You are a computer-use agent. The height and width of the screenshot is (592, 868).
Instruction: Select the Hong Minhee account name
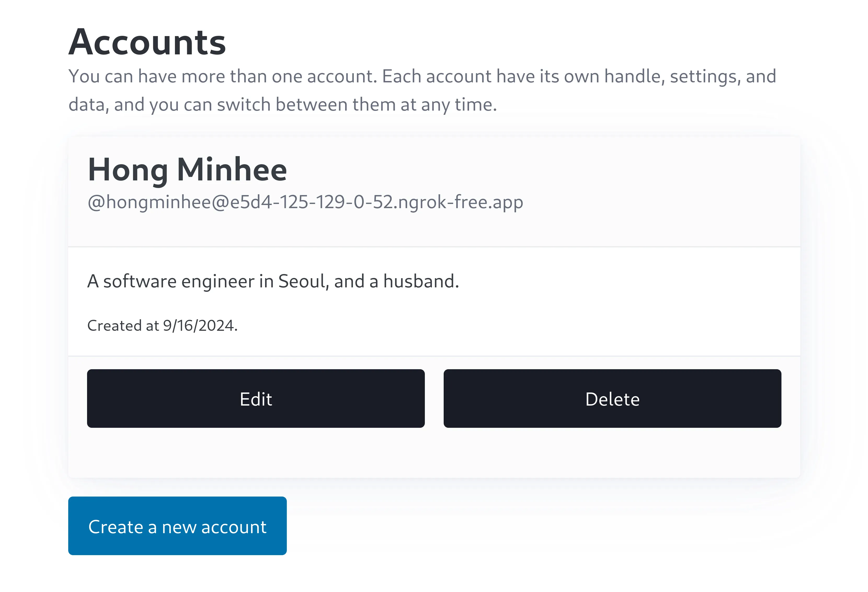187,170
